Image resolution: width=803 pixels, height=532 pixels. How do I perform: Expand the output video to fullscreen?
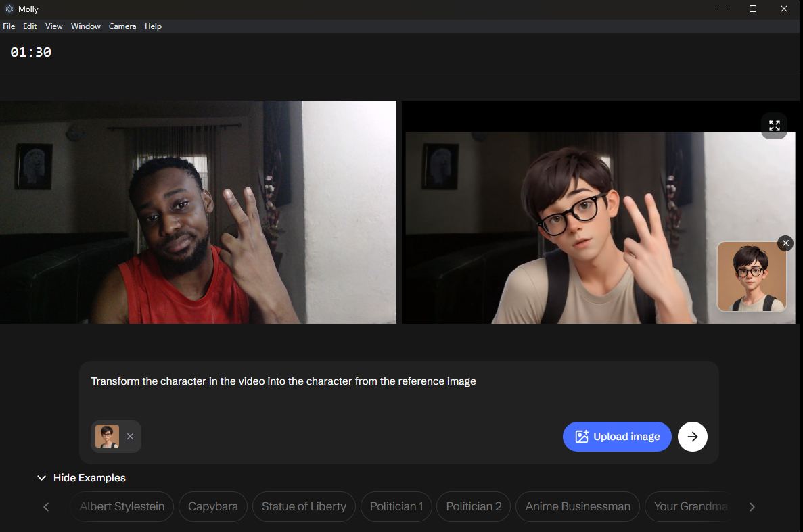click(x=774, y=126)
